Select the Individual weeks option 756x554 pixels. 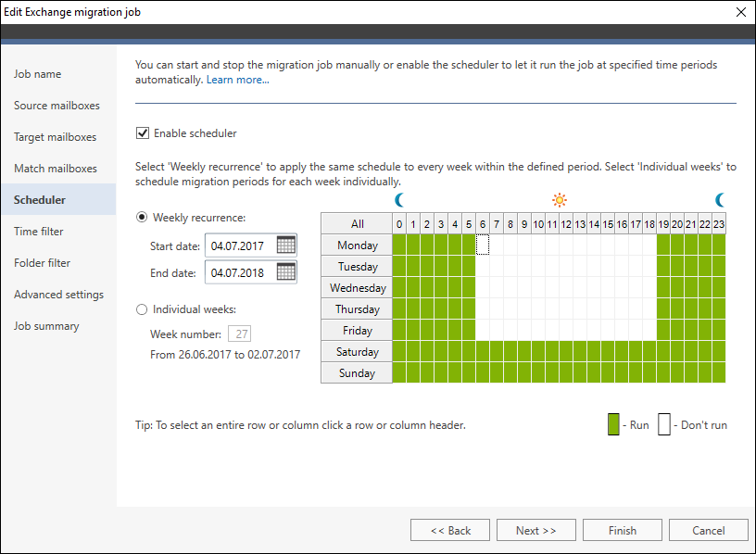pos(141,309)
